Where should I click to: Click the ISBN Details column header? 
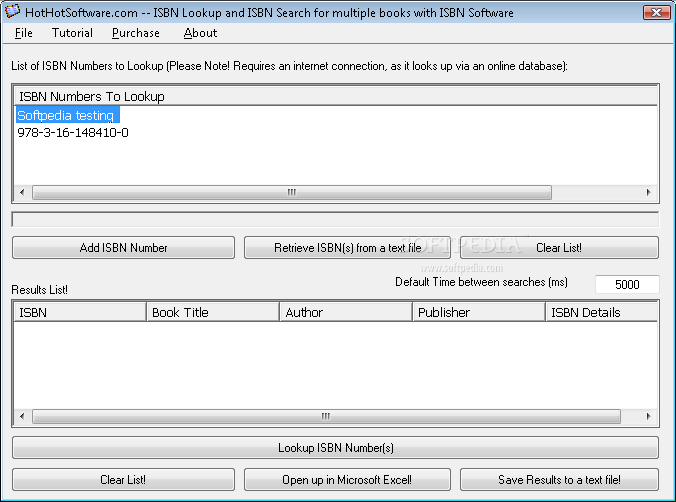pos(601,312)
